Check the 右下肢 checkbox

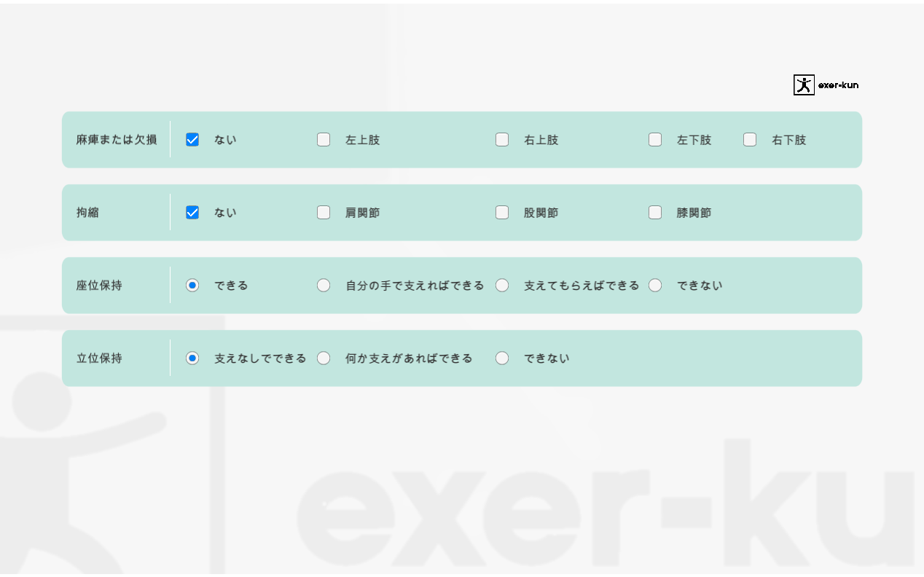pos(750,140)
